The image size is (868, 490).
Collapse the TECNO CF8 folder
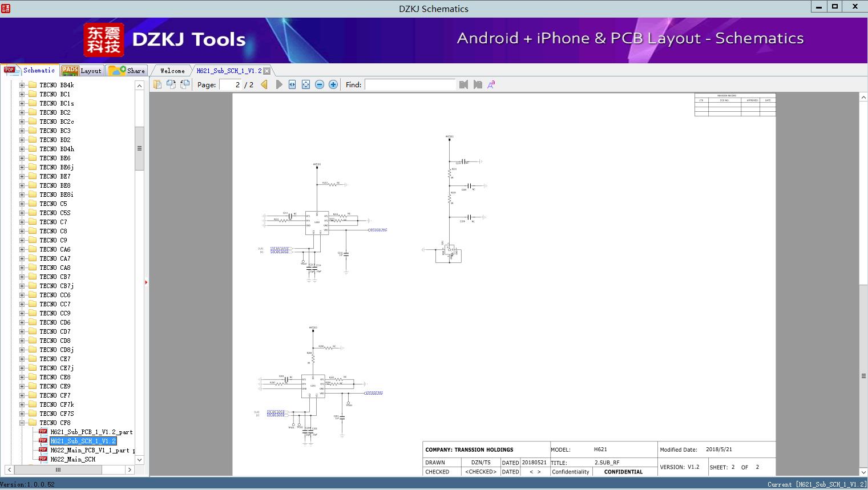[22, 423]
